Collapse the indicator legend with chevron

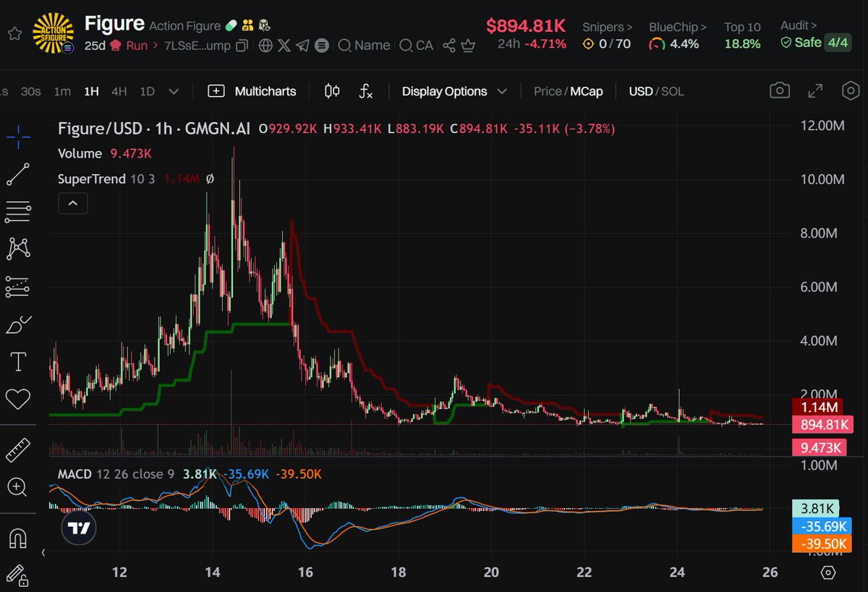[x=73, y=204]
